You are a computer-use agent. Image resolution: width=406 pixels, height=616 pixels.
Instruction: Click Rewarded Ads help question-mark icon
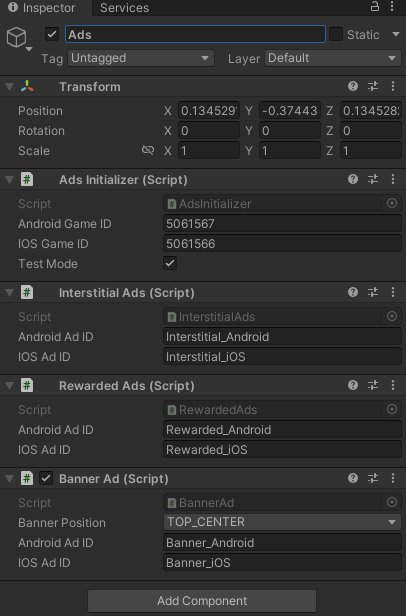[x=353, y=385]
